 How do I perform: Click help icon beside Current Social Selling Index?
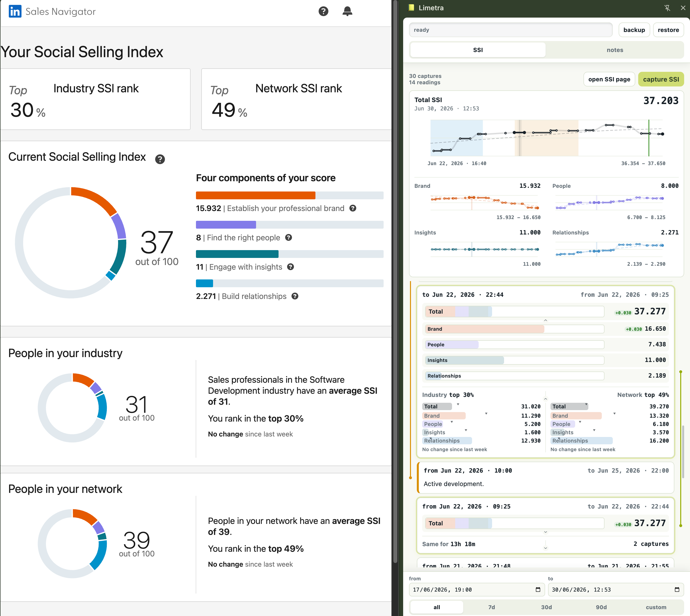160,159
